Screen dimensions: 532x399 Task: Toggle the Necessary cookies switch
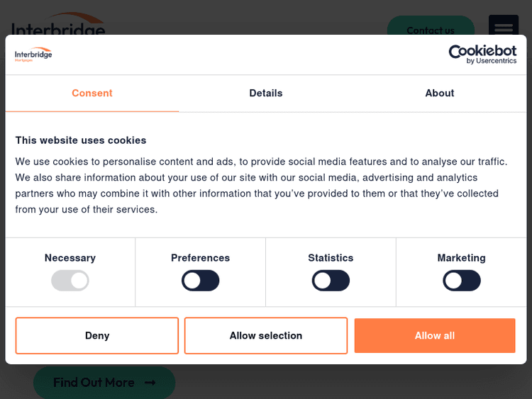70,281
